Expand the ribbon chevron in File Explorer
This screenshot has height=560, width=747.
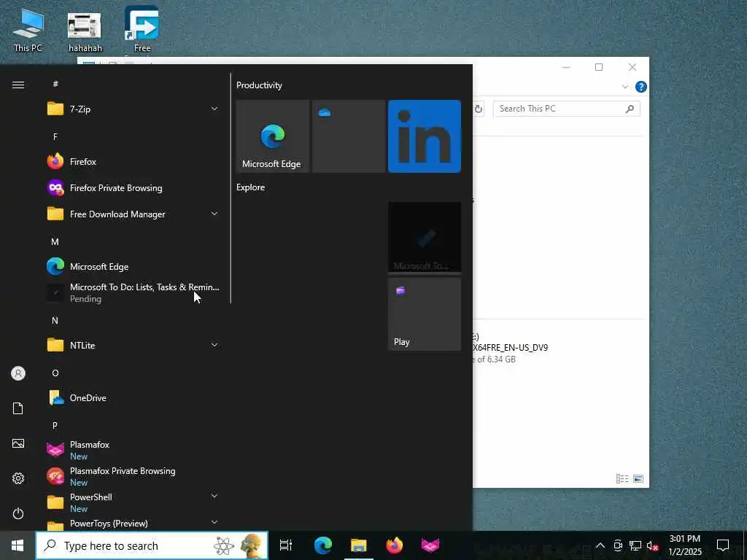coord(625,87)
